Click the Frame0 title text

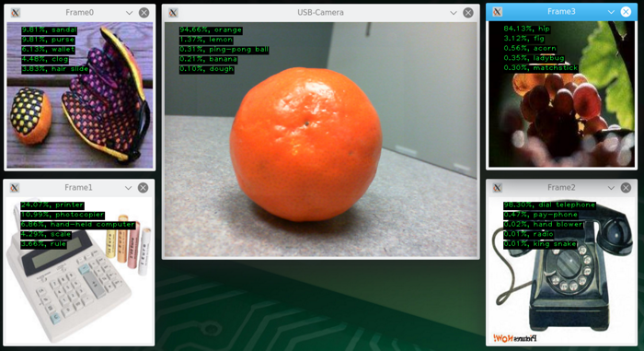[80, 13]
